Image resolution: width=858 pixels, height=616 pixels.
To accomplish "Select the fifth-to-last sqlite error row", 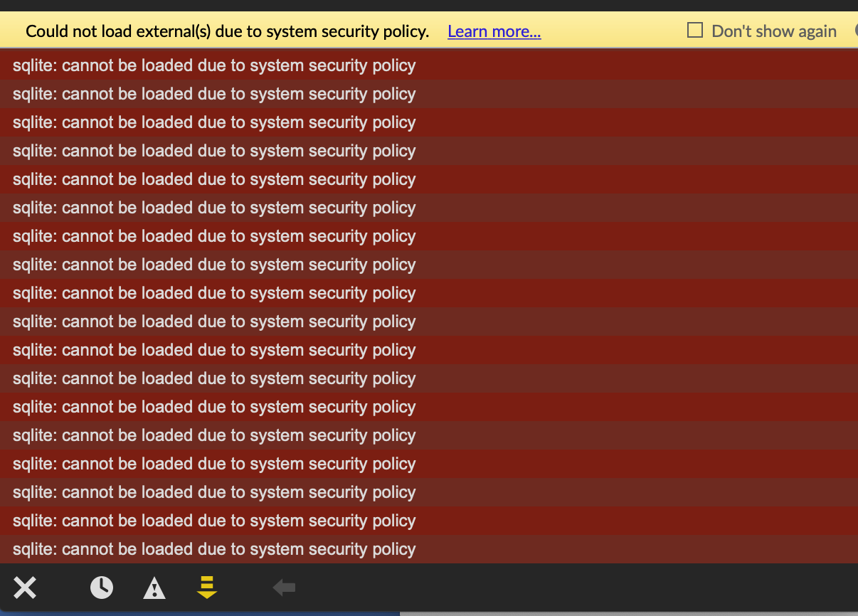I will click(429, 435).
